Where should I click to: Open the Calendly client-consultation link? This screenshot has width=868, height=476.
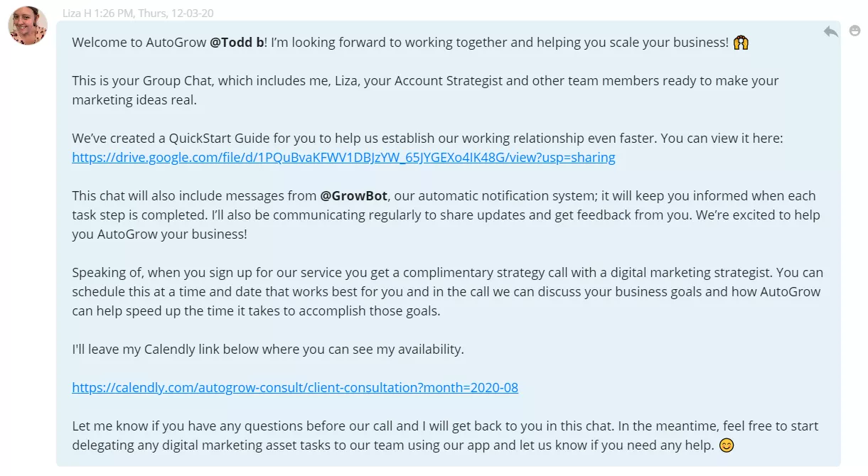[294, 387]
